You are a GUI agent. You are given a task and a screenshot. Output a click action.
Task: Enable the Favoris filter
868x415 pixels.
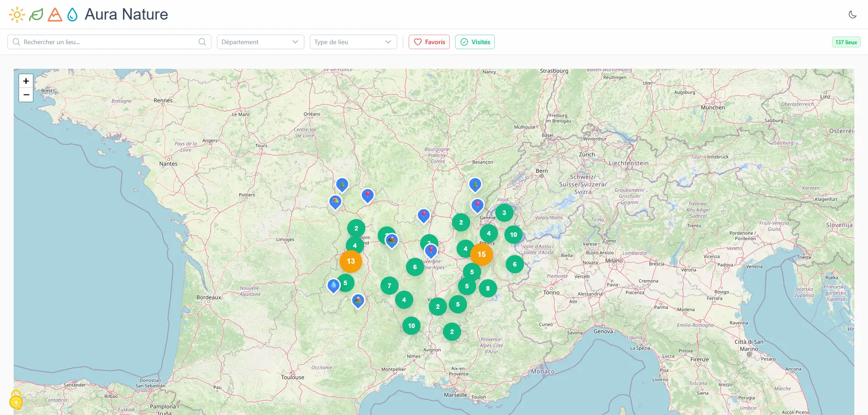pyautogui.click(x=429, y=41)
